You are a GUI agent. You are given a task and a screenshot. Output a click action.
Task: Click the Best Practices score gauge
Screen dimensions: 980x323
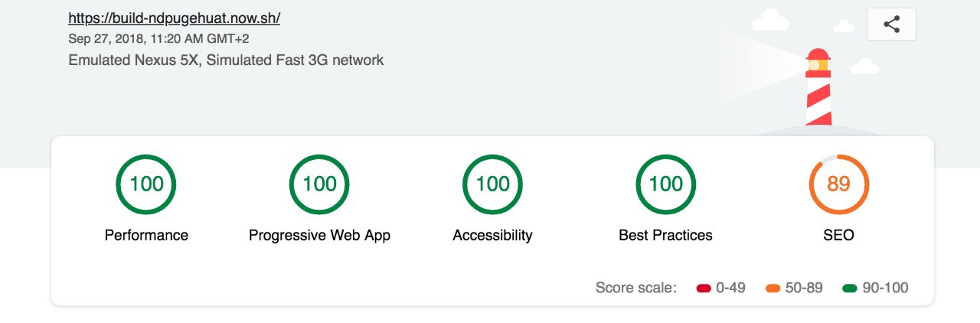pos(665,184)
